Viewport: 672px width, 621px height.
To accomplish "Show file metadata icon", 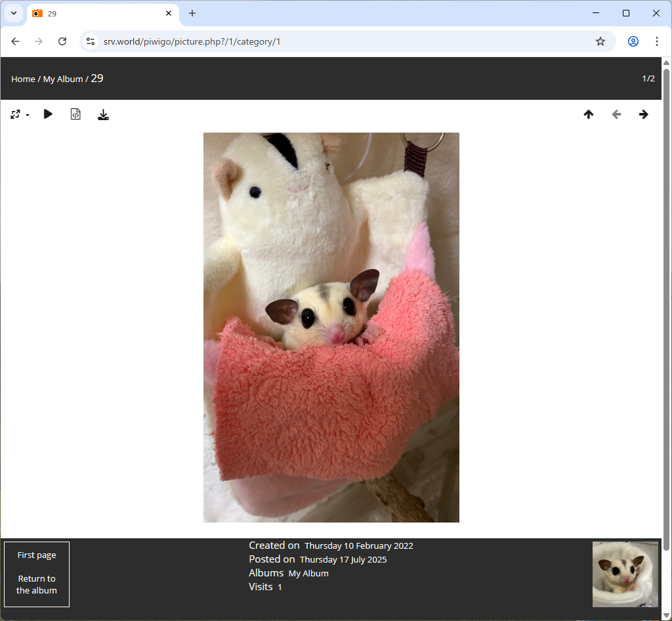I will pyautogui.click(x=75, y=114).
